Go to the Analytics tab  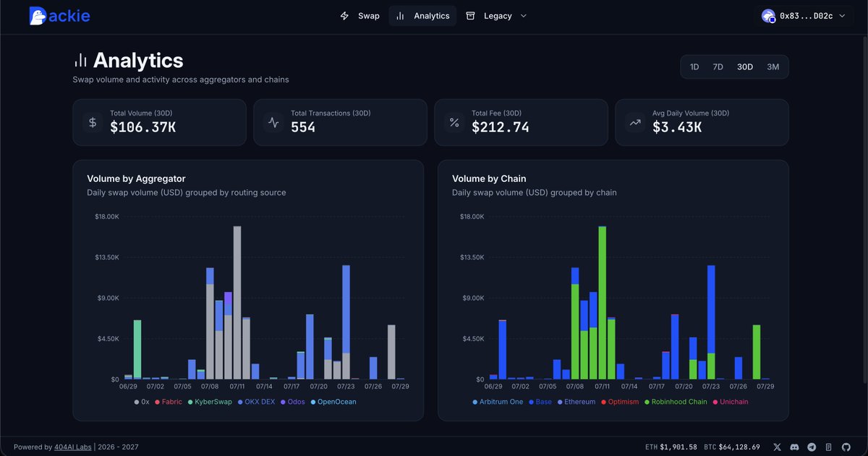422,16
